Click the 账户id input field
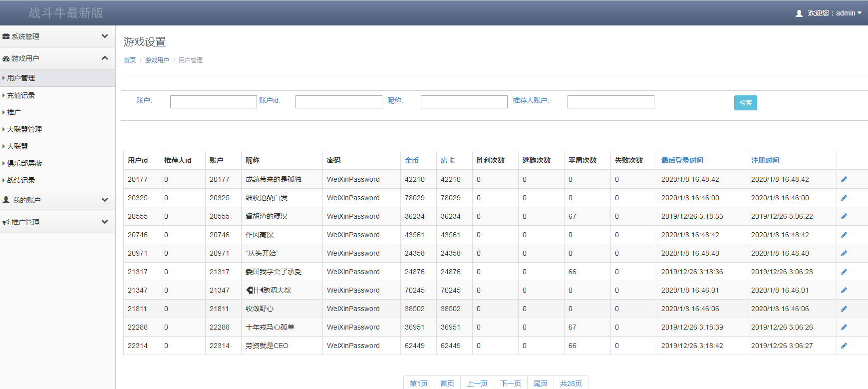Viewport: 868px width, 389px height. [x=338, y=102]
